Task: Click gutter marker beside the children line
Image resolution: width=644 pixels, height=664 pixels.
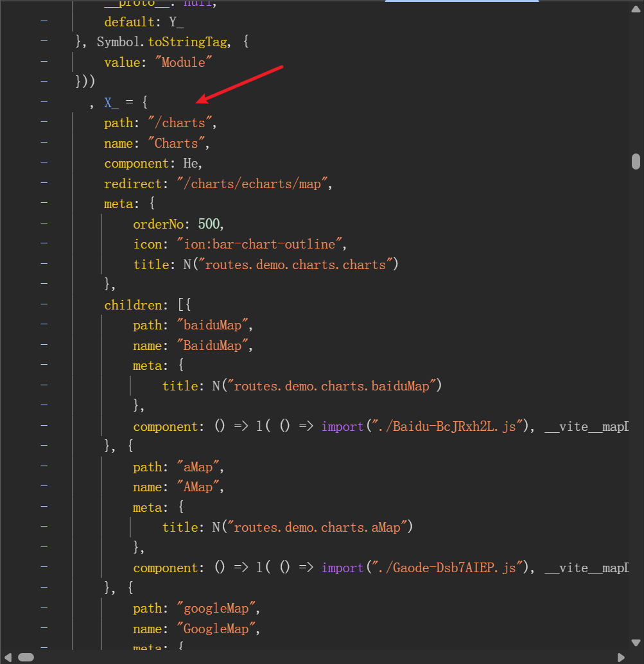Action: (x=44, y=304)
